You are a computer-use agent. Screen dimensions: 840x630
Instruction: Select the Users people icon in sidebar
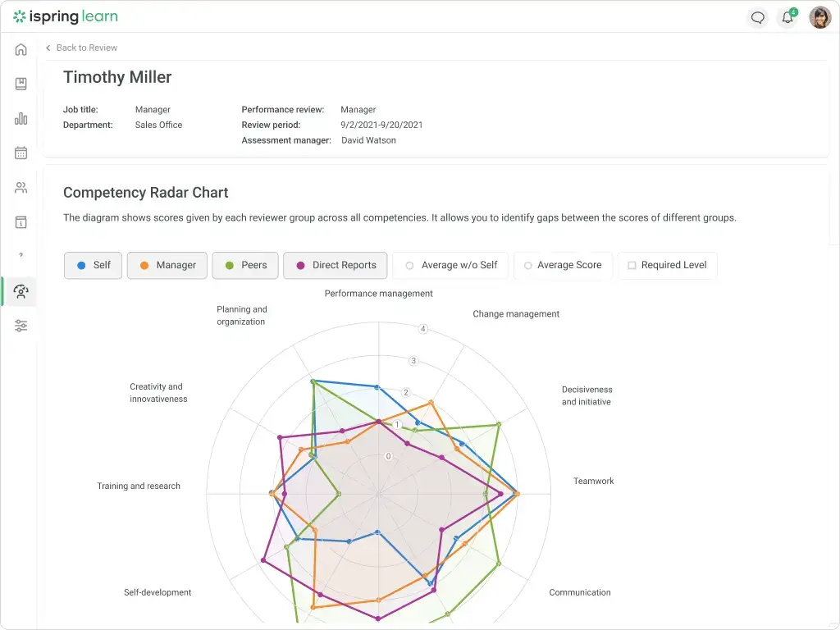(x=21, y=187)
